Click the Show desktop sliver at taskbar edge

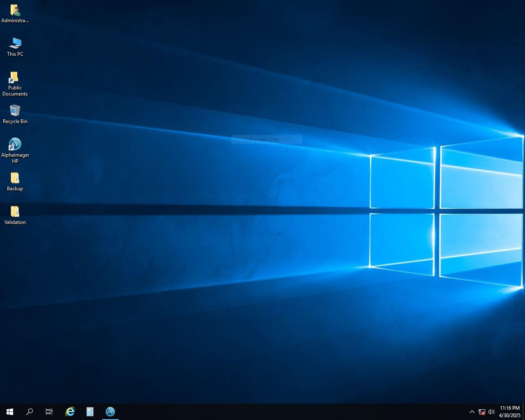pos(524,412)
